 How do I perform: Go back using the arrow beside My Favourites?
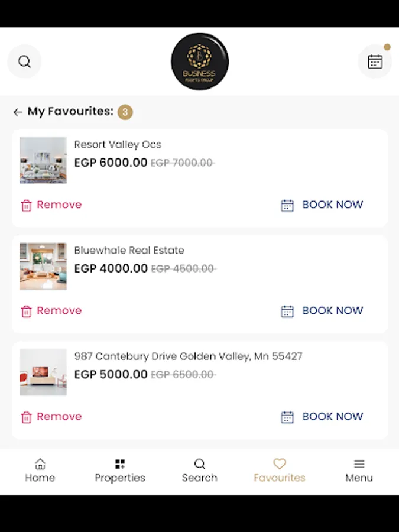coord(18,112)
